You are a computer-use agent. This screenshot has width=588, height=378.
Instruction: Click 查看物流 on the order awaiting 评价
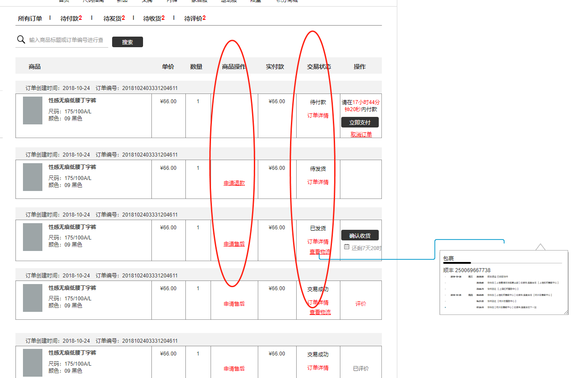coord(320,312)
